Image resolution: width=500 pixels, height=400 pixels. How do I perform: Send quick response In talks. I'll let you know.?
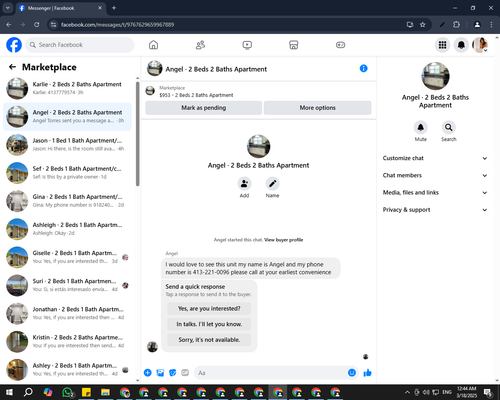pyautogui.click(x=209, y=324)
